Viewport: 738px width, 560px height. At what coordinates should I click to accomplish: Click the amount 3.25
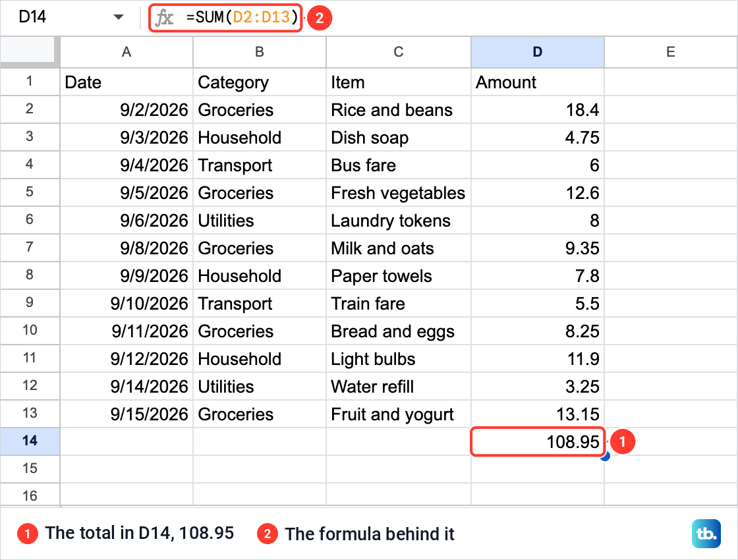[x=538, y=386]
